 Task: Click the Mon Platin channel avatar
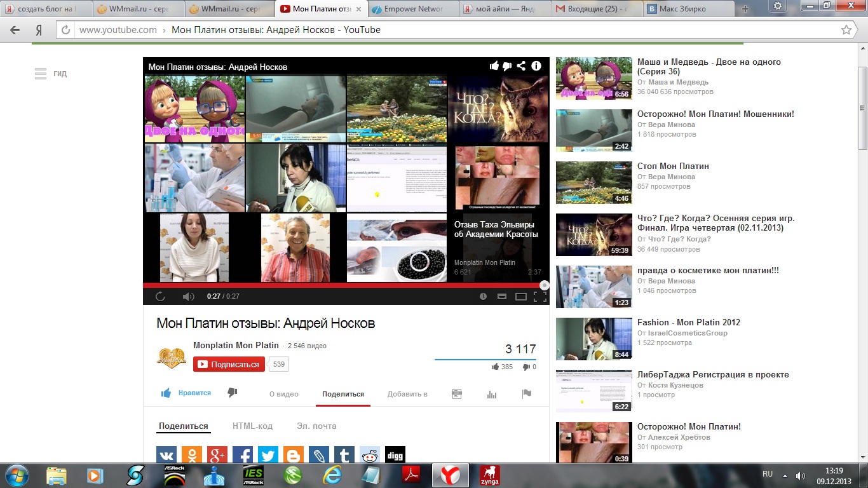[x=172, y=358]
